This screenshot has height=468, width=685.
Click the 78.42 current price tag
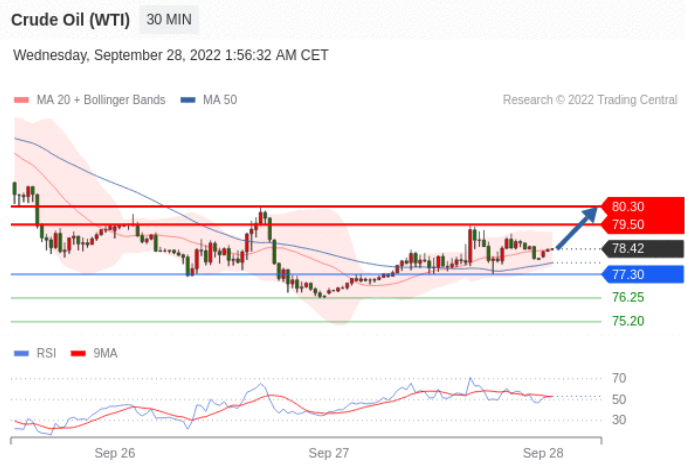[643, 249]
